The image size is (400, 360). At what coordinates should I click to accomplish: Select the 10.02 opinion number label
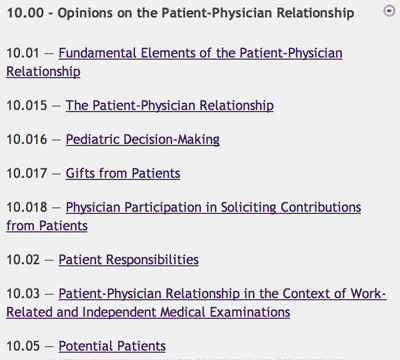click(23, 260)
